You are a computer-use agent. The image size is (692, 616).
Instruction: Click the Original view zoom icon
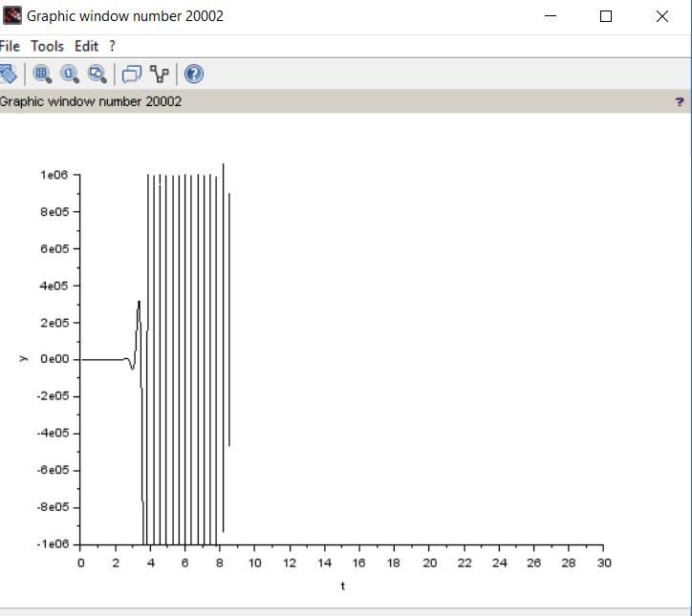pyautogui.click(x=70, y=74)
